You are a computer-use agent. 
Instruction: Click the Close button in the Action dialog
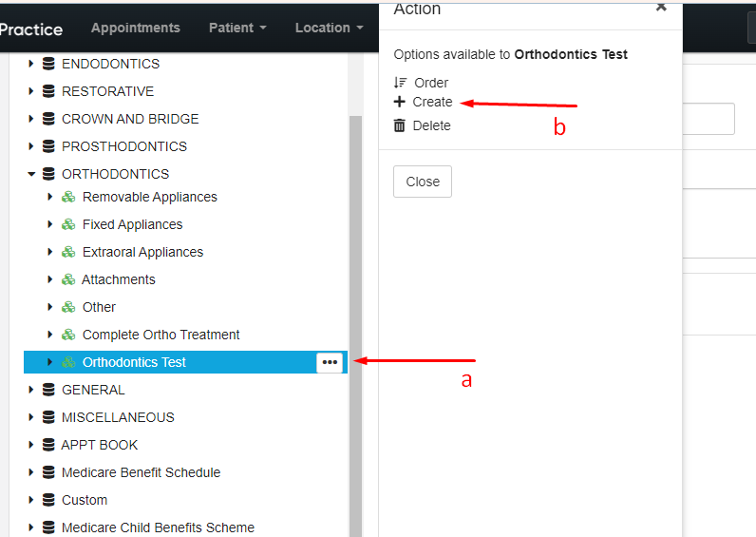point(423,182)
